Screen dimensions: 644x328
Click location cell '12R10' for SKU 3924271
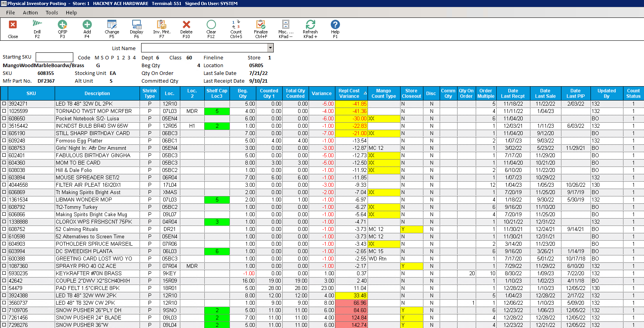click(x=170, y=104)
